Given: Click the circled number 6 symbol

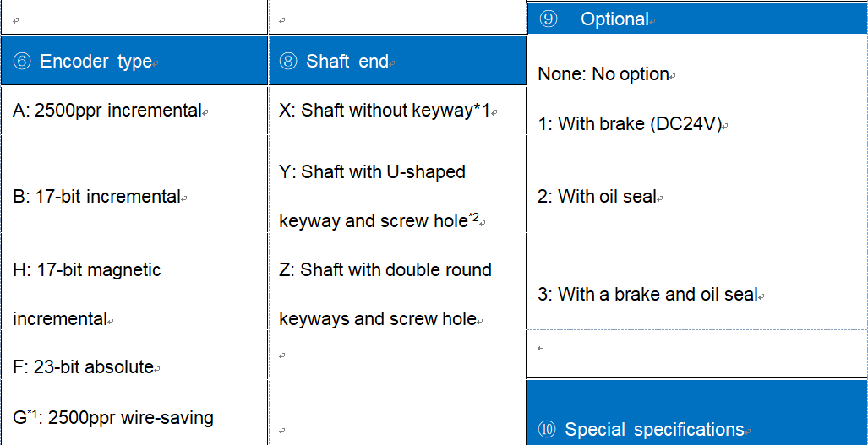Looking at the screenshot, I should [x=22, y=62].
